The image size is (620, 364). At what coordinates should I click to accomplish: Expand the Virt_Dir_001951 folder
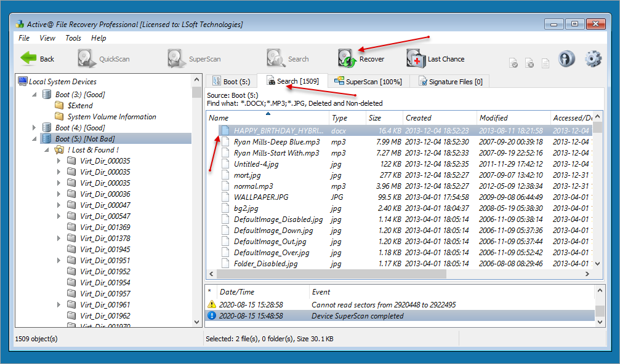coord(59,260)
